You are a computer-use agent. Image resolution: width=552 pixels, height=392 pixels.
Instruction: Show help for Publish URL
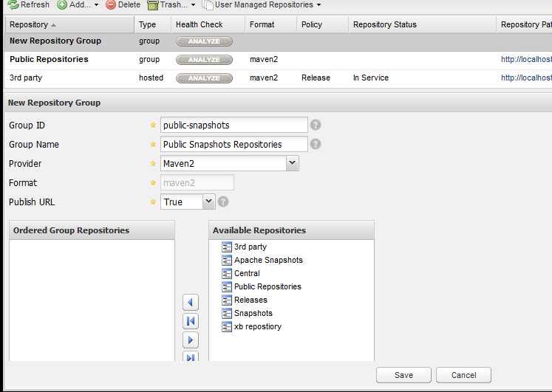coord(223,202)
